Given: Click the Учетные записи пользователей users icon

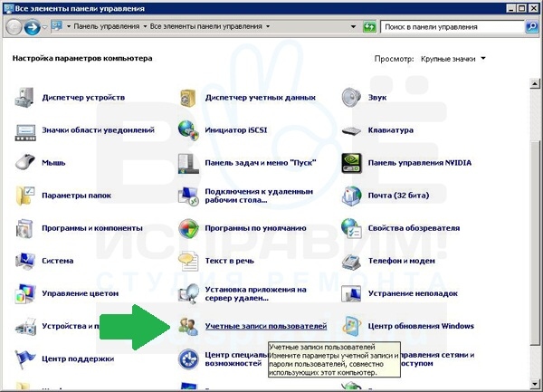Looking at the screenshot, I should pos(188,327).
